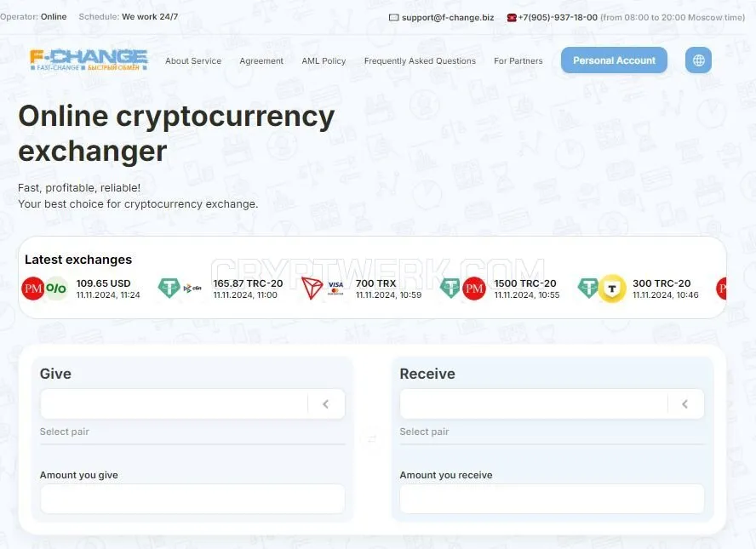
Task: Click the 300 TRC-20 exchange entry
Action: 638,289
